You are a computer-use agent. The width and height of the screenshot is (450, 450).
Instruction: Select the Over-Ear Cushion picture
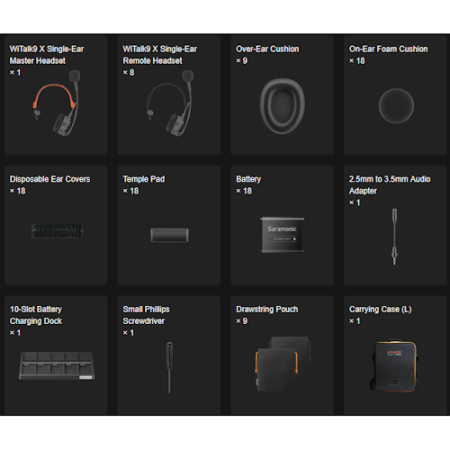pos(282,106)
